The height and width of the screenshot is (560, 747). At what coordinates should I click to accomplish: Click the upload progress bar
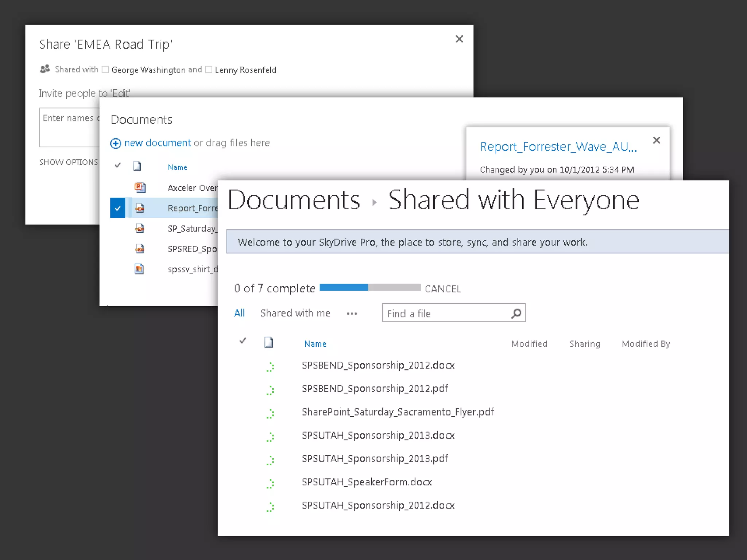coord(370,288)
